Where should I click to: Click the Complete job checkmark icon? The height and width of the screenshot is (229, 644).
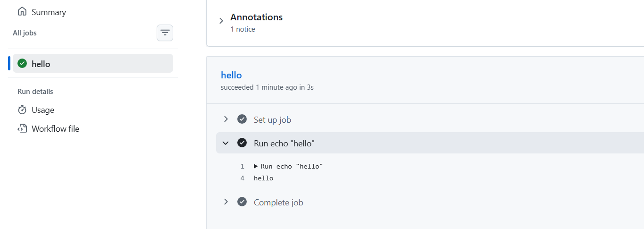point(242,202)
